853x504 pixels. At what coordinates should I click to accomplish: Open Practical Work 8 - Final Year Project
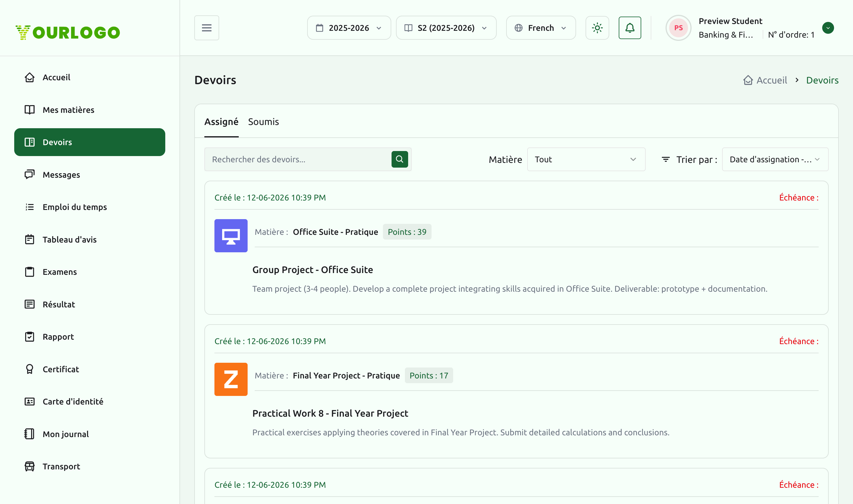[330, 413]
